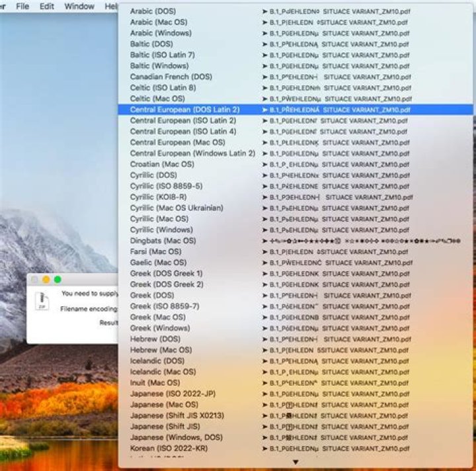476x471 pixels.
Task: Select Canadian French (DOS) encoding
Action: point(296,77)
